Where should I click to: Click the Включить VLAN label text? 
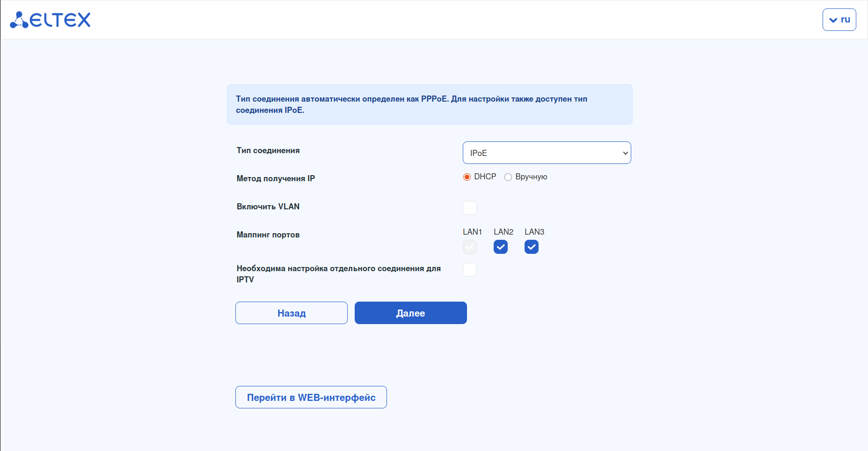pos(268,207)
